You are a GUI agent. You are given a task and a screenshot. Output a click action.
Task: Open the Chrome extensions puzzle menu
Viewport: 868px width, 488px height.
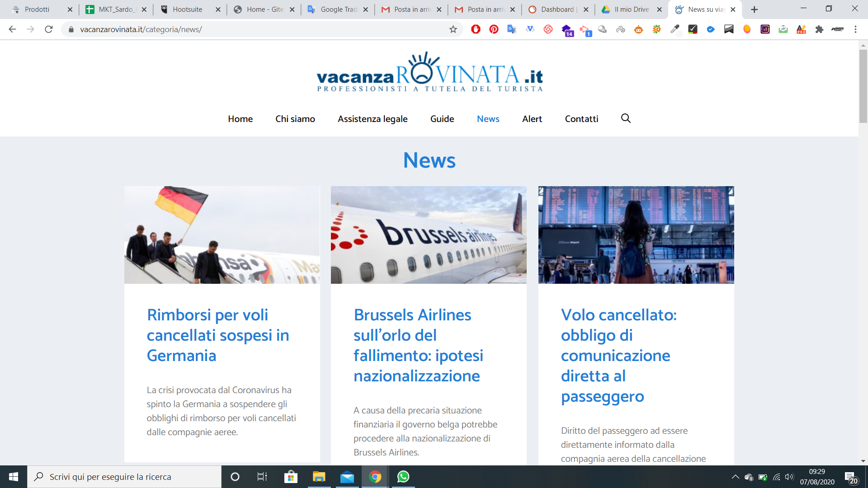[819, 29]
